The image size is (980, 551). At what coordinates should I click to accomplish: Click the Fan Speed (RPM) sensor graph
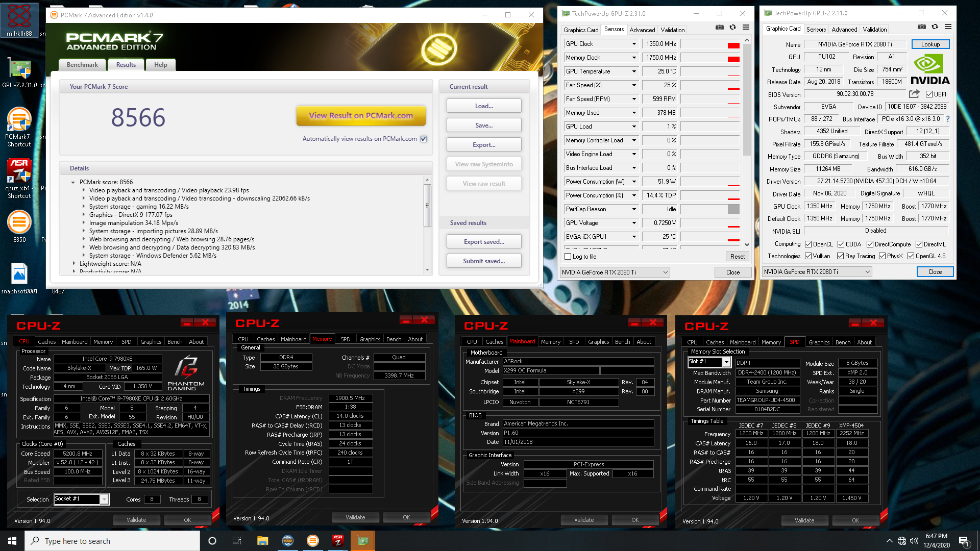click(710, 99)
